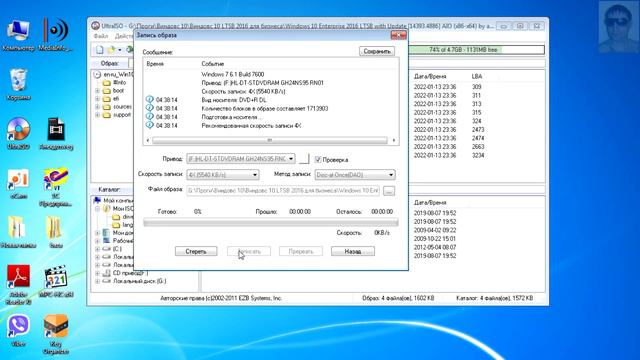The height and width of the screenshot is (360, 640).
Task: Click the browse button beside Файл образа
Action: pyautogui.click(x=389, y=191)
